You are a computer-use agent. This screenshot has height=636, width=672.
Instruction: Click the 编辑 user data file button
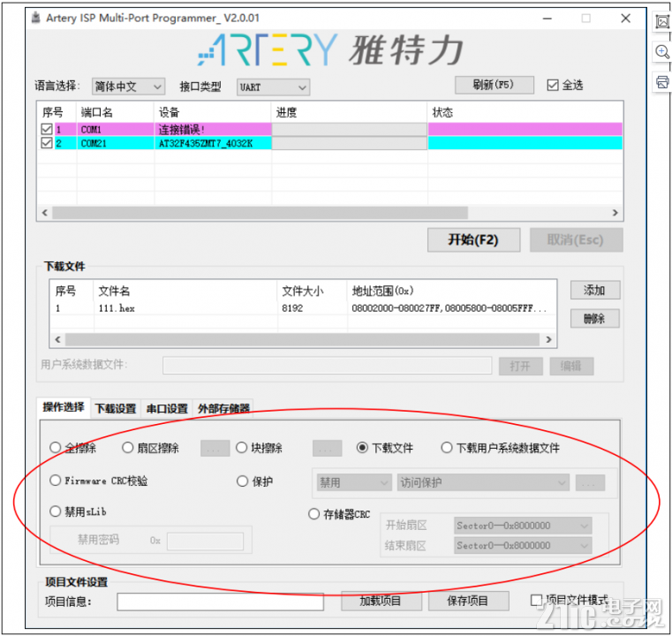click(x=571, y=366)
